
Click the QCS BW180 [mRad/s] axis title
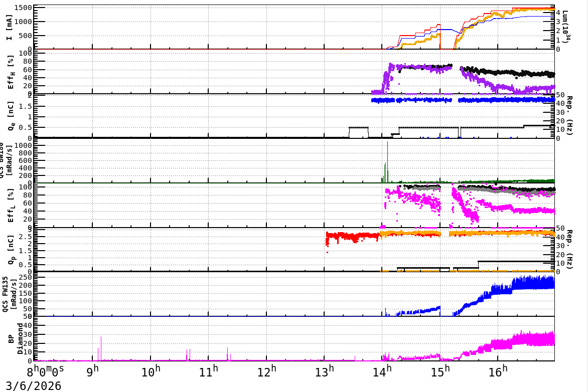(5, 160)
